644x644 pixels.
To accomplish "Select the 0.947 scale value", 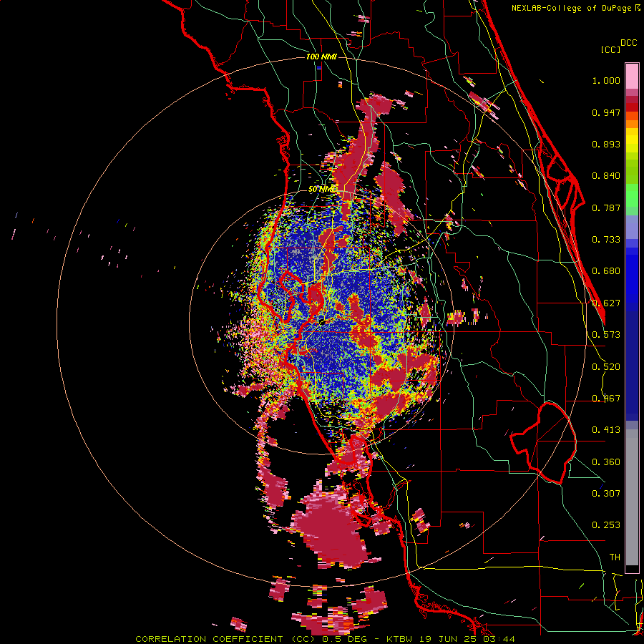I will tap(606, 112).
